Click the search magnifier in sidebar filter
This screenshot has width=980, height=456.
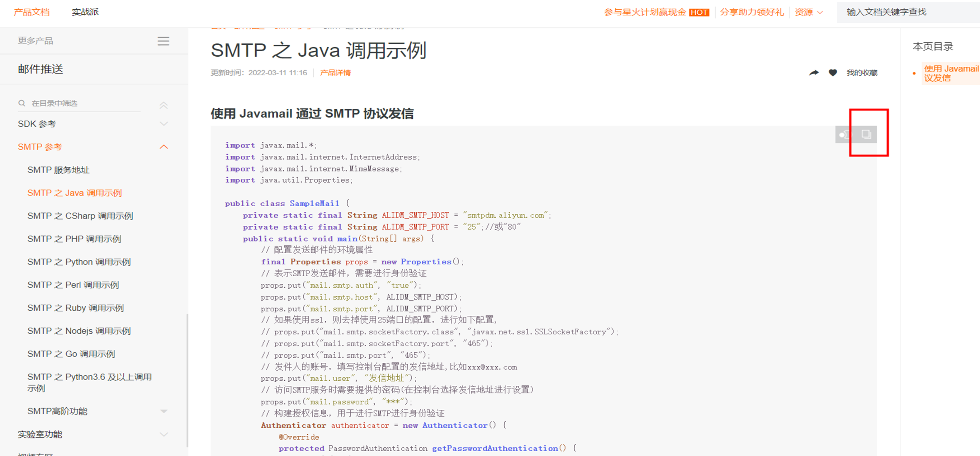(x=22, y=103)
